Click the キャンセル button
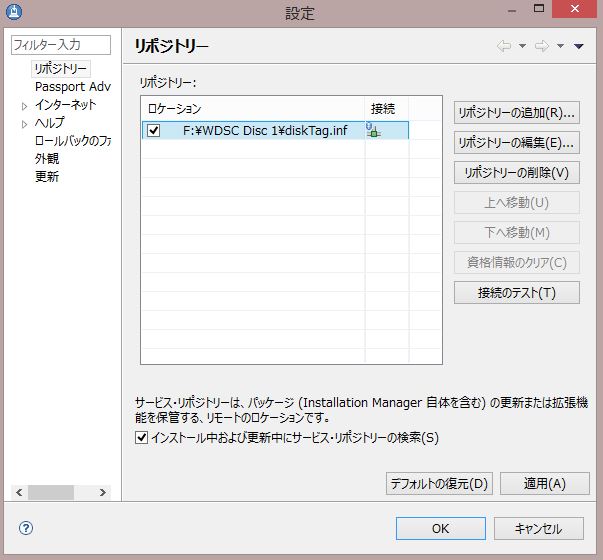The width and height of the screenshot is (603, 560). pyautogui.click(x=538, y=528)
